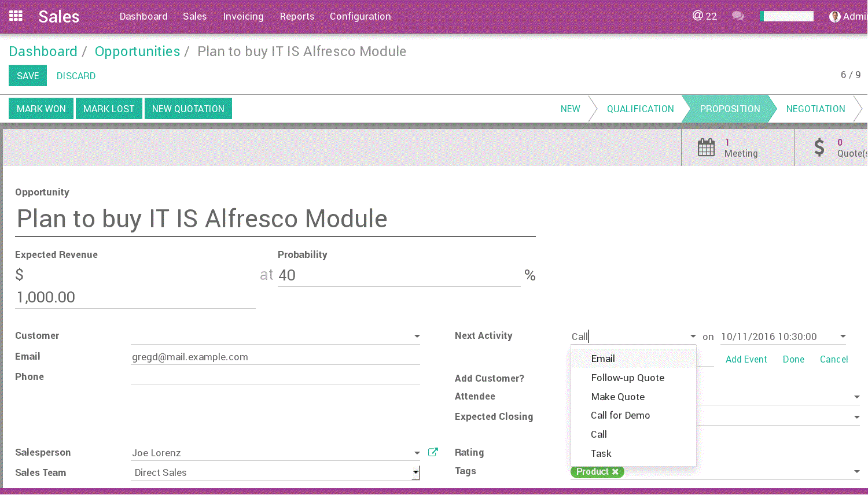Choose Task activity option

click(x=633, y=453)
